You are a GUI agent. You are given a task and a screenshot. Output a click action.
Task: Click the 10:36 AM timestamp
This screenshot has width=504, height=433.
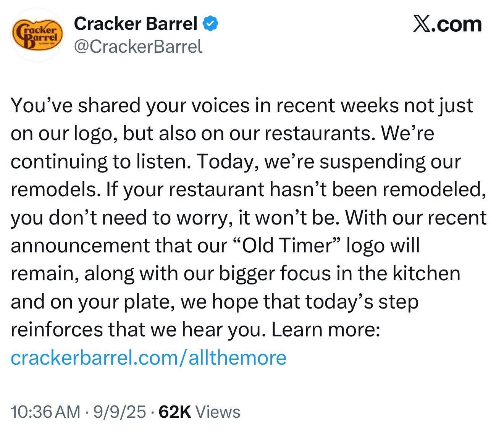45,412
